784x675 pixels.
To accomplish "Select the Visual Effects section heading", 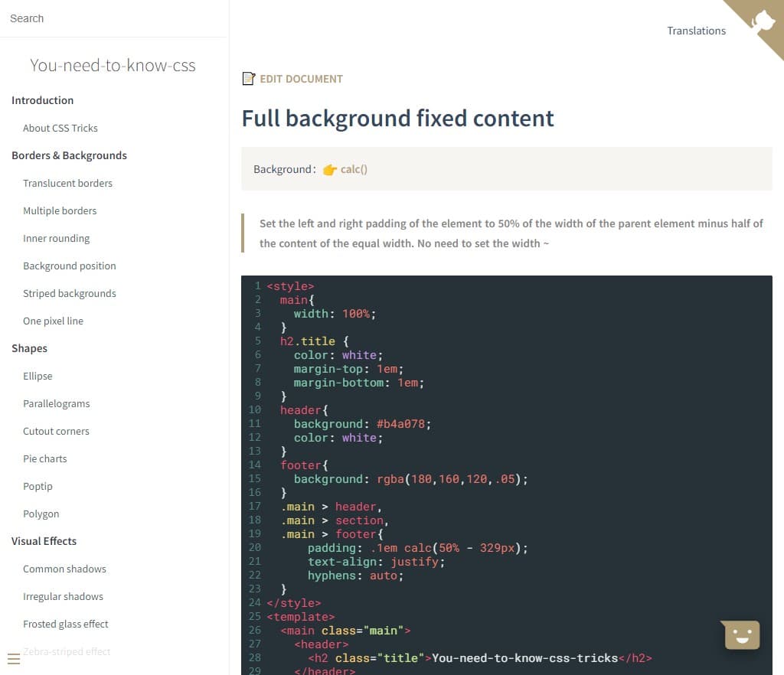I will click(44, 541).
